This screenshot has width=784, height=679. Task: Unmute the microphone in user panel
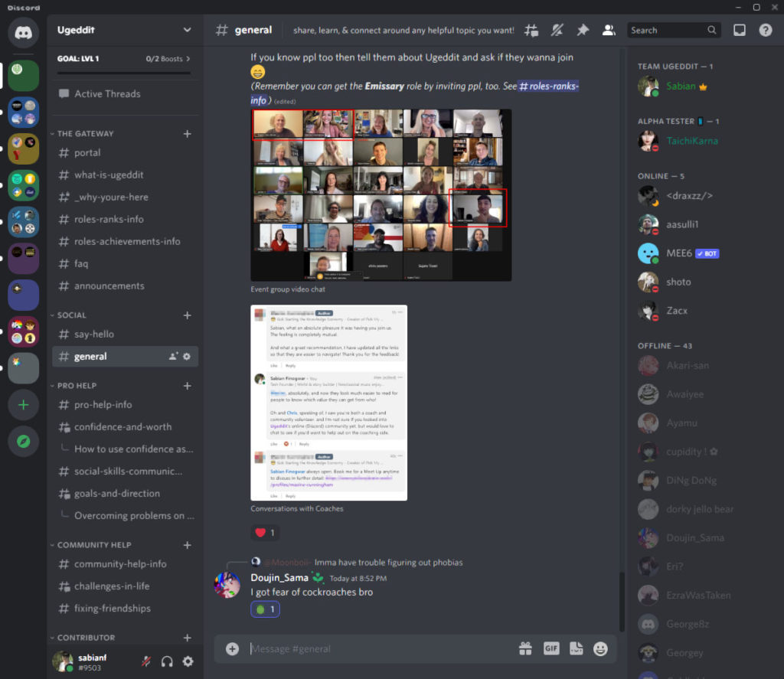[x=146, y=661]
